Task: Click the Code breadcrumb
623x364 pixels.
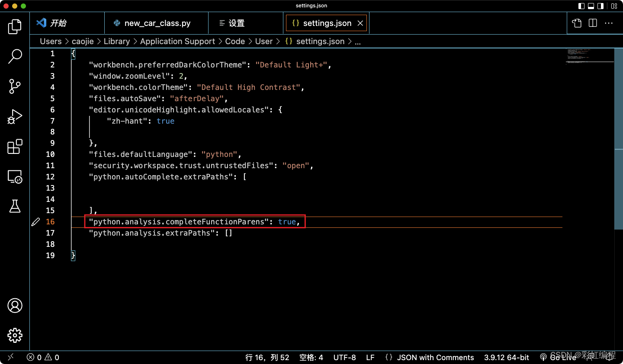Action: [x=235, y=42]
